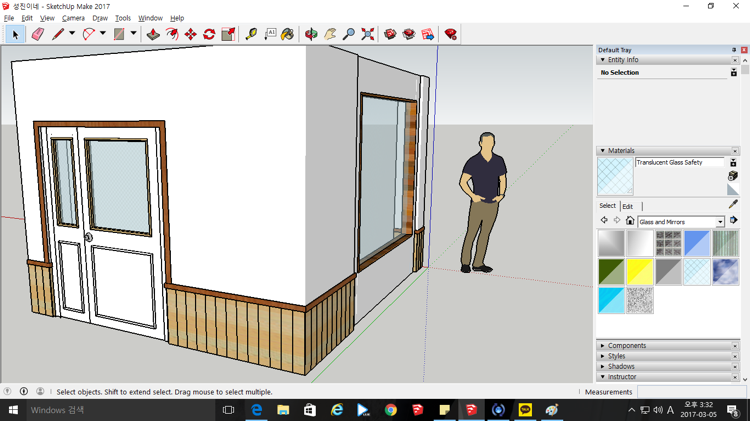Screen dimensions: 750x421
Task: Pick the yellow translucent glass swatch
Action: click(x=640, y=272)
